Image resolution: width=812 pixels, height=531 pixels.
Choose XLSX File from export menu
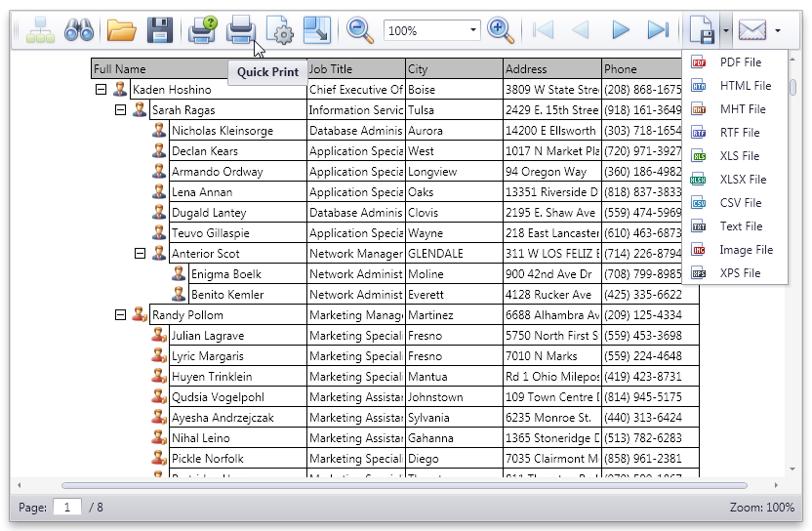click(x=742, y=180)
